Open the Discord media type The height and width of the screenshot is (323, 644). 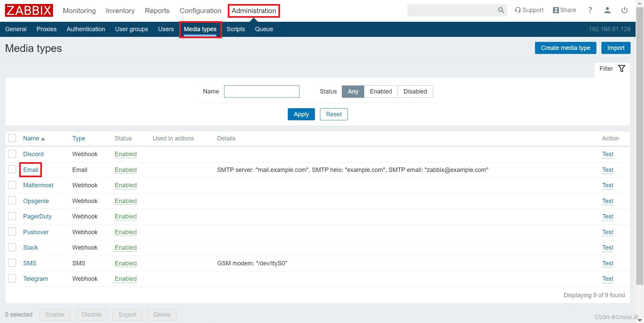pyautogui.click(x=33, y=154)
